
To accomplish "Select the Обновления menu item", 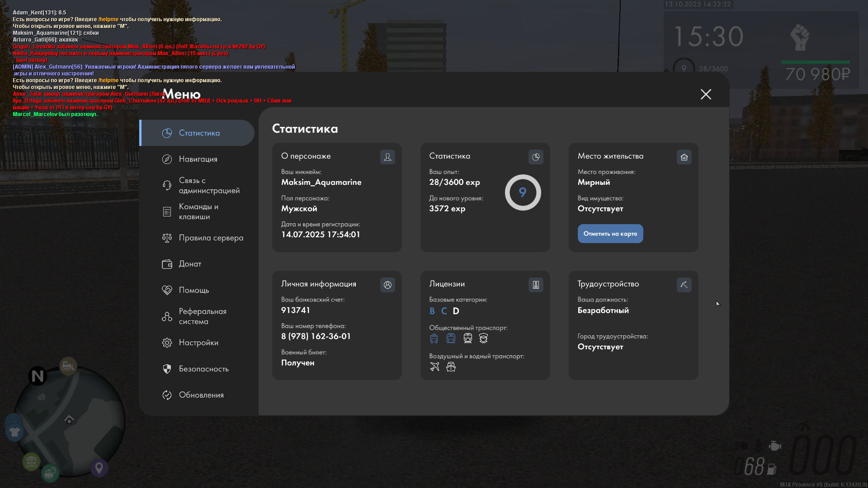I will click(201, 395).
